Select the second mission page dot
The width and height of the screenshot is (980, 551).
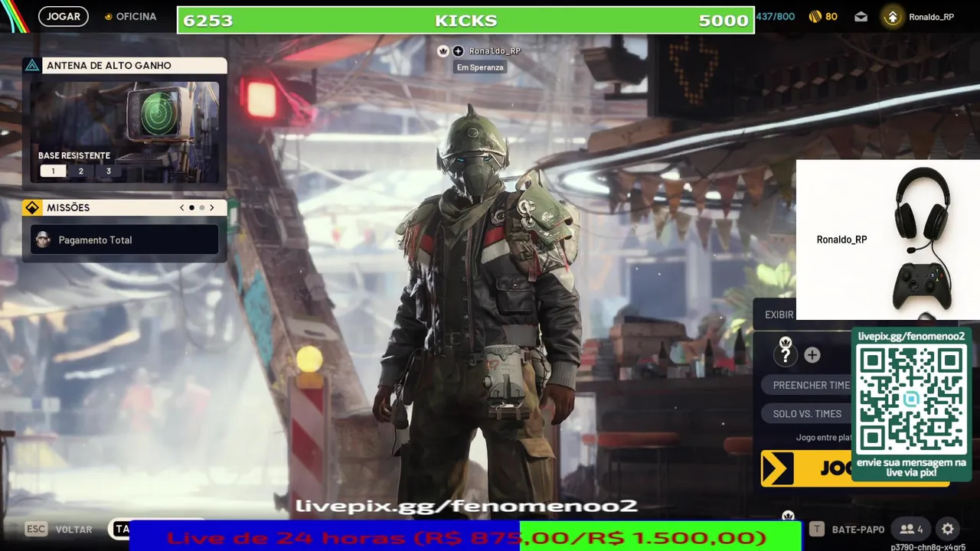coord(202,207)
